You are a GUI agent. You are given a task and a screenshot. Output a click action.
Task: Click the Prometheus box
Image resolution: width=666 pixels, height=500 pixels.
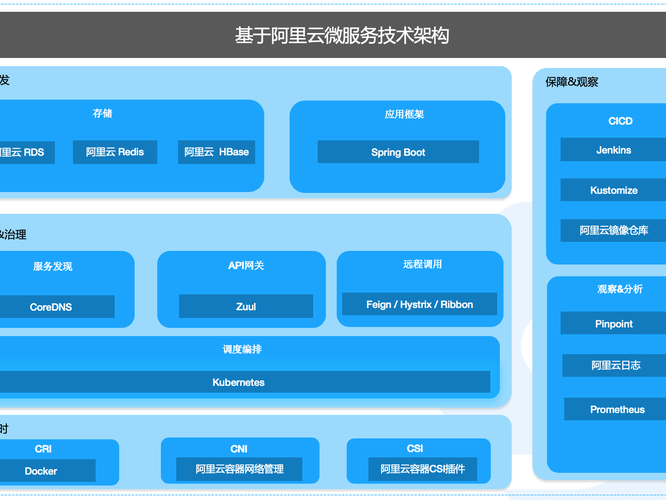(x=615, y=409)
